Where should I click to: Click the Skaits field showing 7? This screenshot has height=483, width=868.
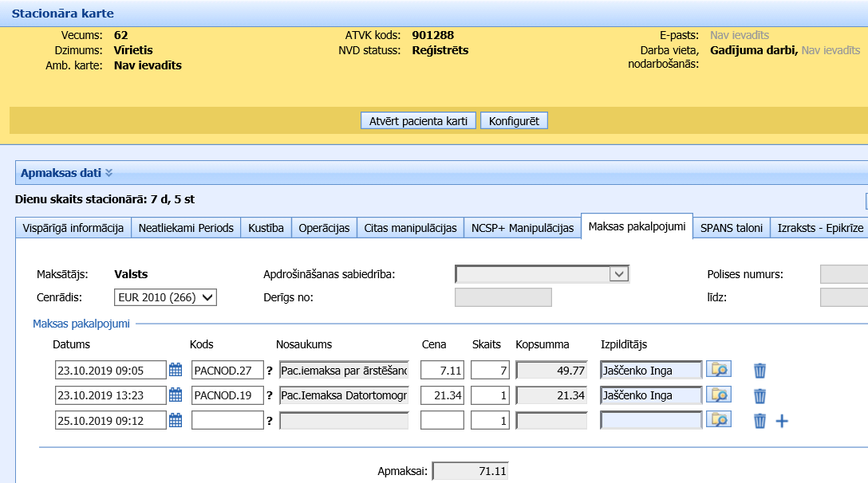click(x=490, y=371)
